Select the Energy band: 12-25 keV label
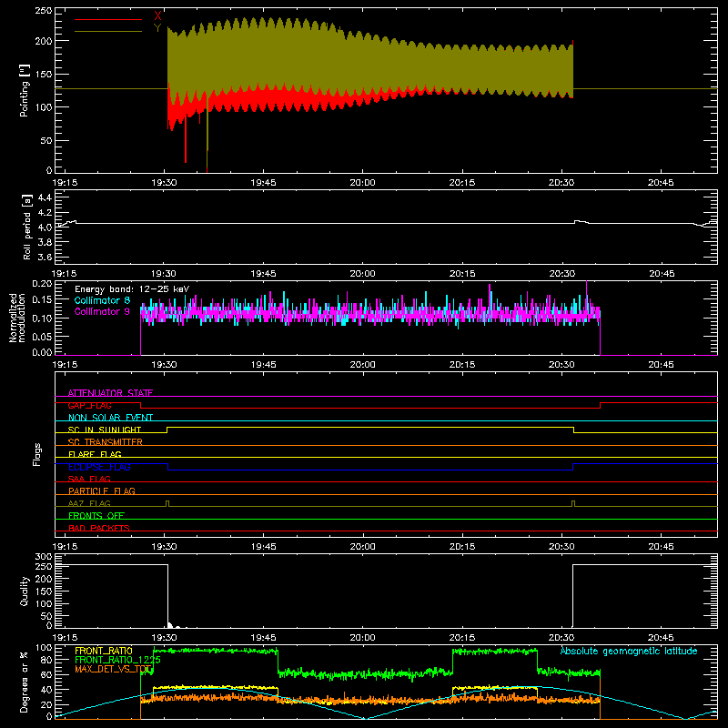The width and height of the screenshot is (728, 728). click(x=132, y=289)
